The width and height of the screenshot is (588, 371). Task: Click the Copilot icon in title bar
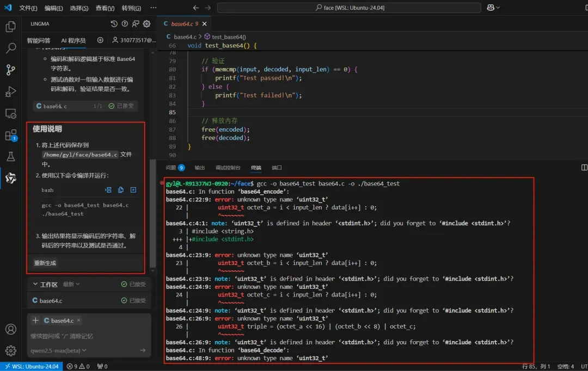[x=491, y=8]
